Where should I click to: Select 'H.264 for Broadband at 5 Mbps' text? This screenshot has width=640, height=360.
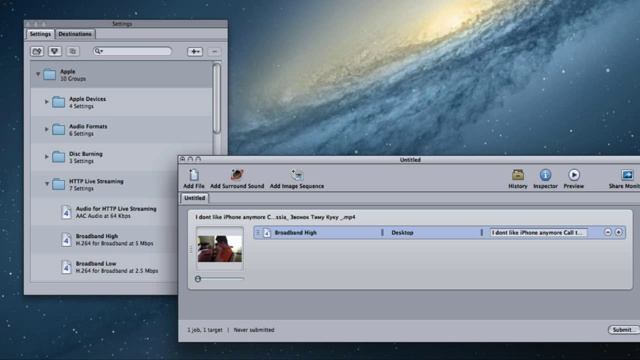click(114, 243)
